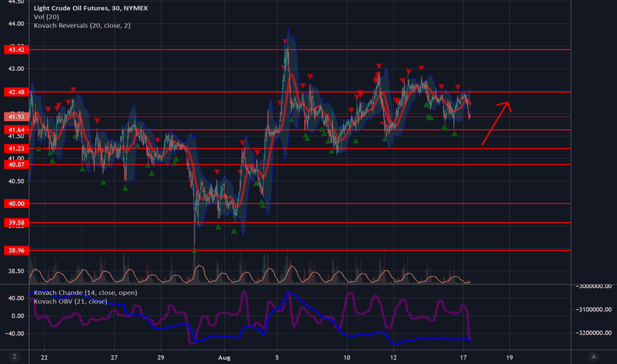Click the 22 date label on time axis

coord(44,357)
